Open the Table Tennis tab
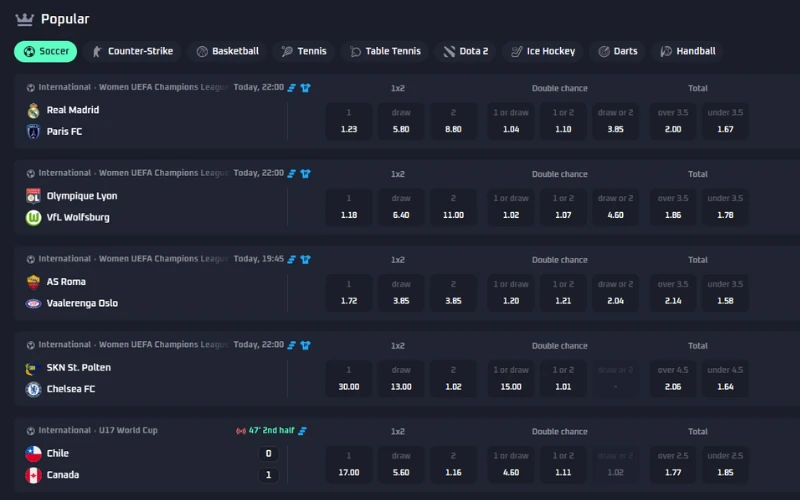This screenshot has height=500, width=800. point(385,51)
